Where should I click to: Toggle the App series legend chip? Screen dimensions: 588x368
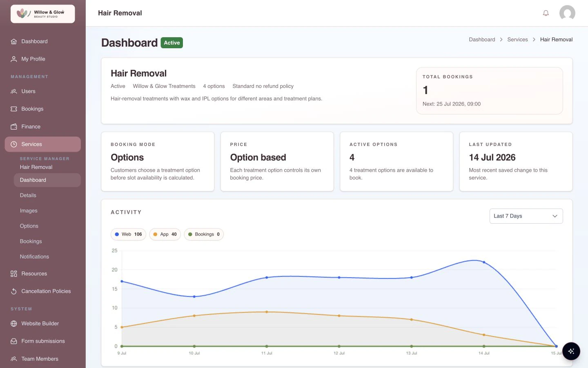coord(165,234)
